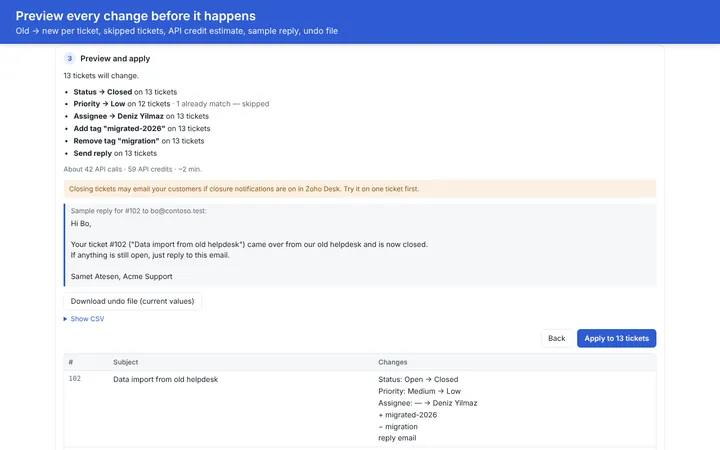Click 'Sample reply for #102' caption
The width and height of the screenshot is (720, 450).
138,211
